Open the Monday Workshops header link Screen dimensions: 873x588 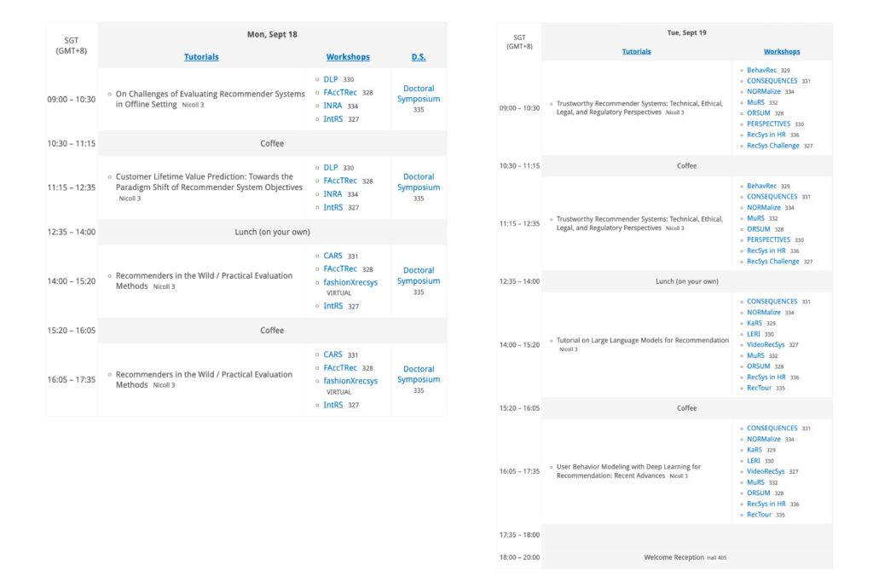coord(348,57)
